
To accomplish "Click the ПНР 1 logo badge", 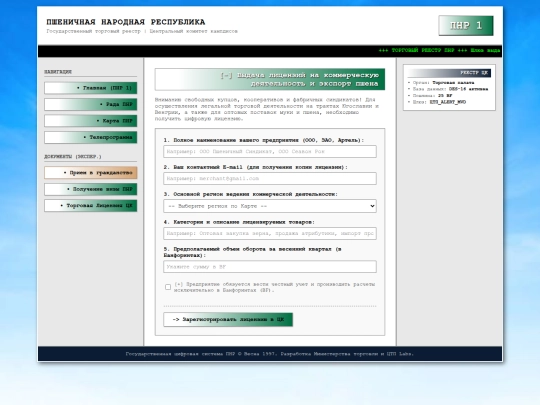I will coord(466,25).
